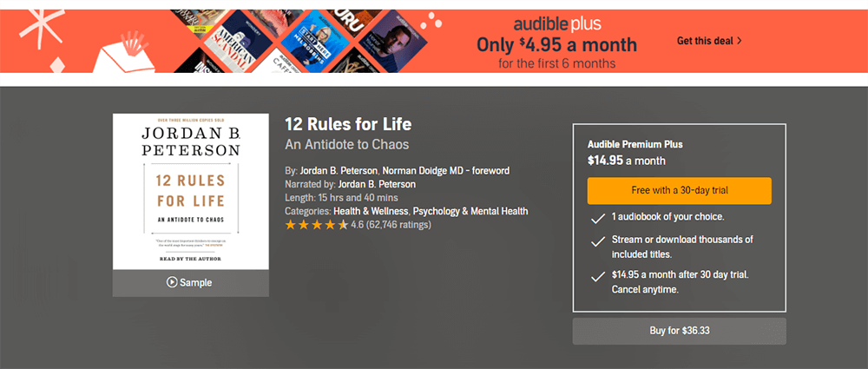Play the audiobook Sample
The width and height of the screenshot is (868, 369).
(190, 283)
